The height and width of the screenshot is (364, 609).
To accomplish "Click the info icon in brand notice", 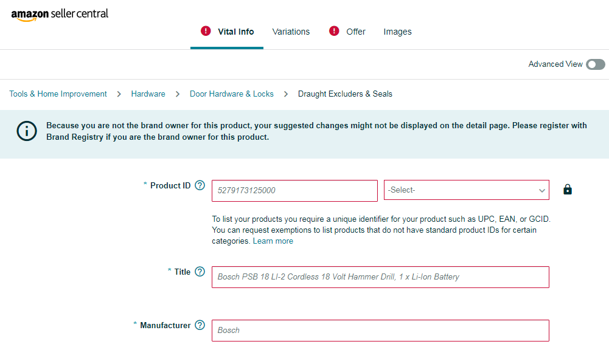I will coord(27,131).
